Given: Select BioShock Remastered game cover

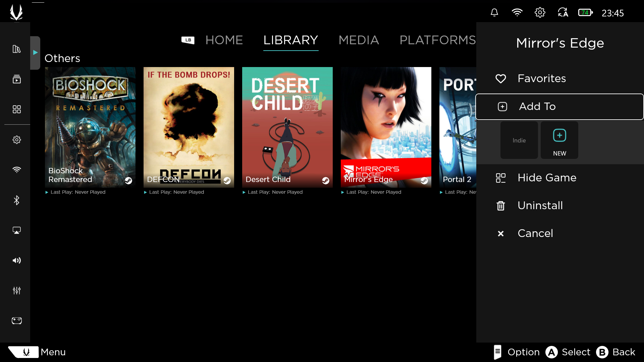Looking at the screenshot, I should 90,127.
